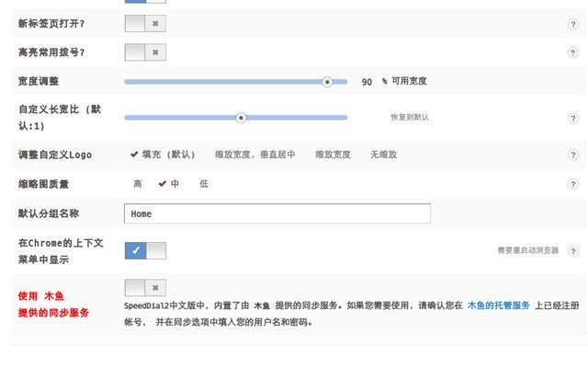Open help icon for 高亮常用拨号 row
This screenshot has height=368, width=588.
pos(572,52)
